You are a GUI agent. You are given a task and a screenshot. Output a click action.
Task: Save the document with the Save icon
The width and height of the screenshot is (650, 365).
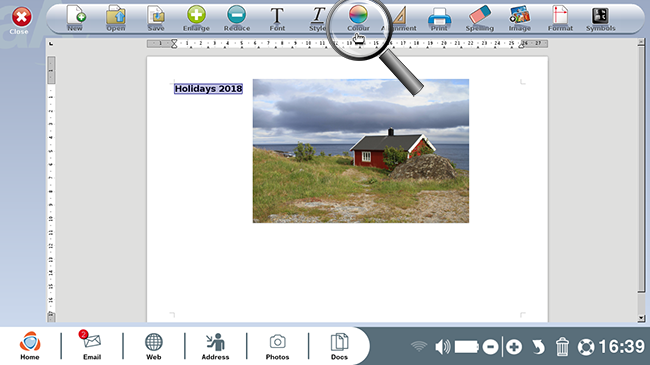pyautogui.click(x=156, y=18)
